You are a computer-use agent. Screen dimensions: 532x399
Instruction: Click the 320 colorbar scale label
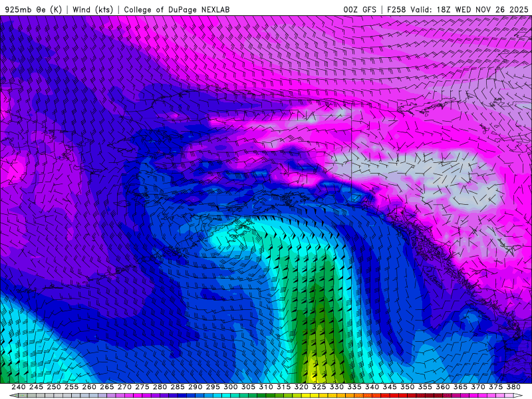301,387
